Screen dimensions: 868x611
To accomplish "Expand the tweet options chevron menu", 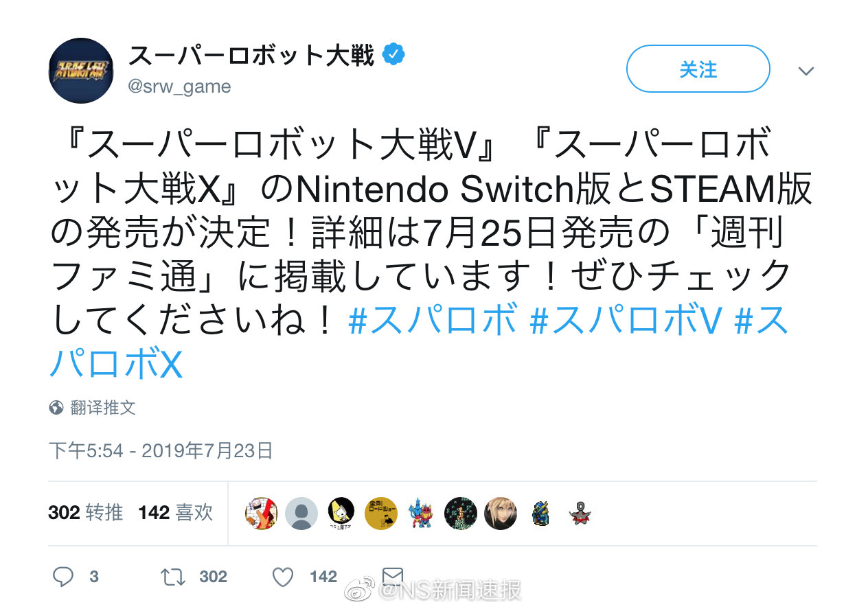I will [806, 71].
